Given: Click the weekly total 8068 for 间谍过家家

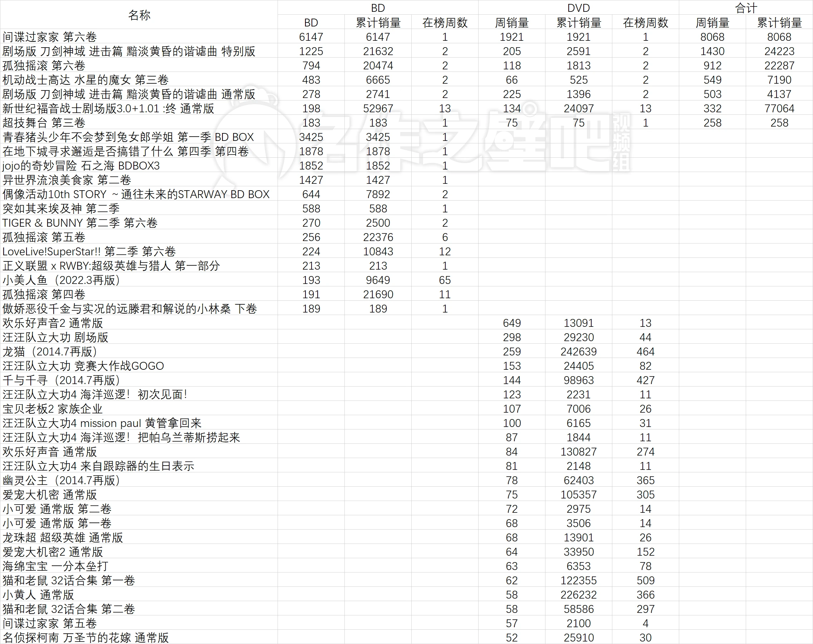Looking at the screenshot, I should [712, 37].
